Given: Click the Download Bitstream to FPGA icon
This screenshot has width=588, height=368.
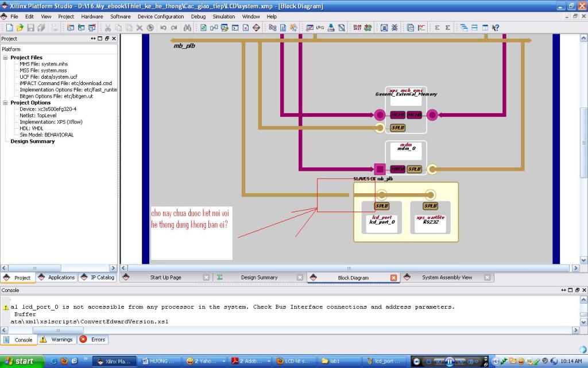Looking at the screenshot, I should point(331,28).
